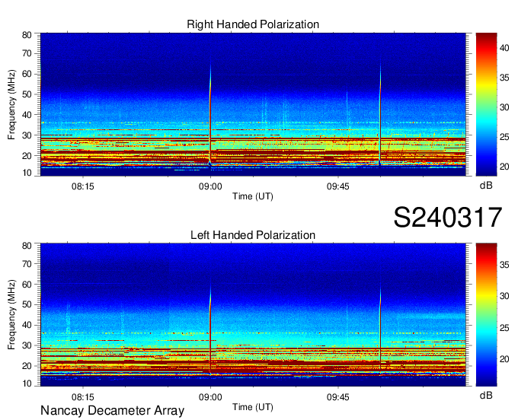Click the "Frequency (MHz)" label of top plot

point(11,104)
